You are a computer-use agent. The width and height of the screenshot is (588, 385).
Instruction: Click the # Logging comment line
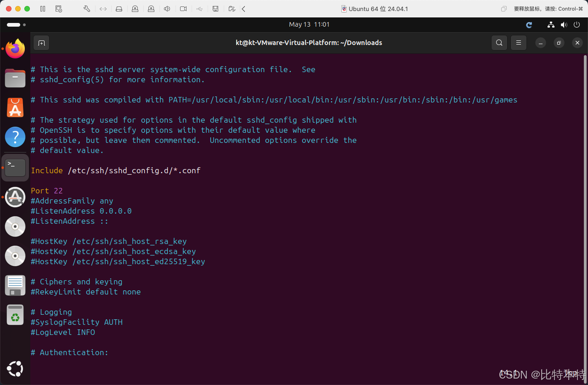pos(51,312)
